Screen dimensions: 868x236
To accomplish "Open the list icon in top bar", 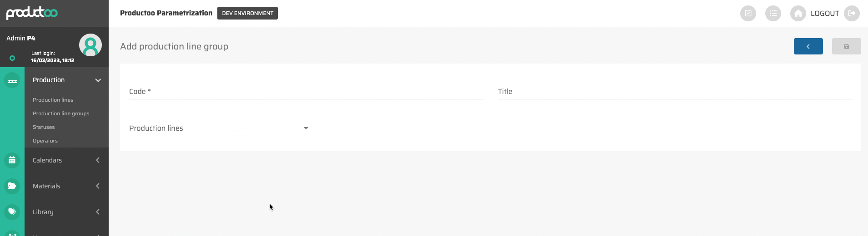I will 773,14.
